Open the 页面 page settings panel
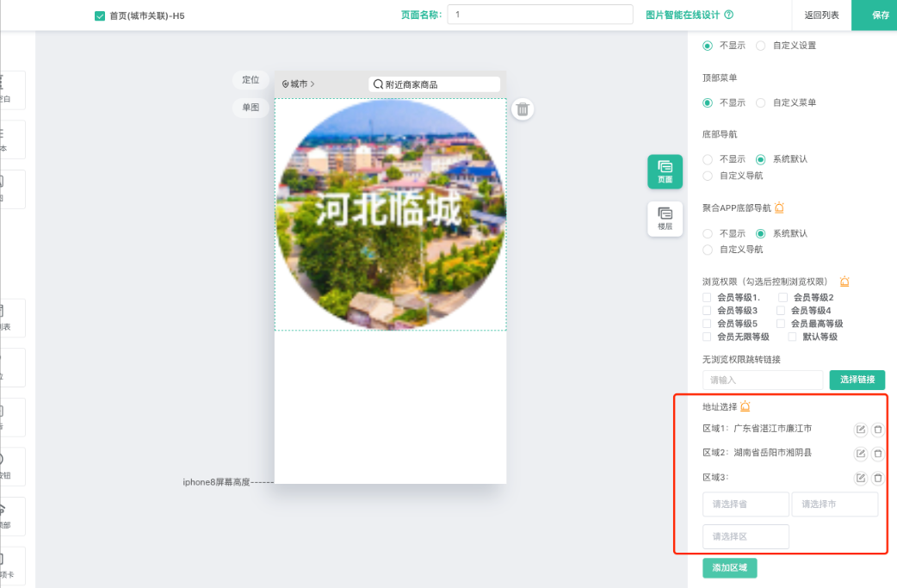897x588 pixels. click(x=665, y=171)
